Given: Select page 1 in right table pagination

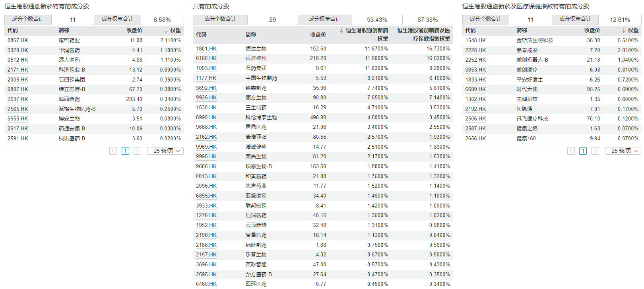Looking at the screenshot, I should click(583, 151).
